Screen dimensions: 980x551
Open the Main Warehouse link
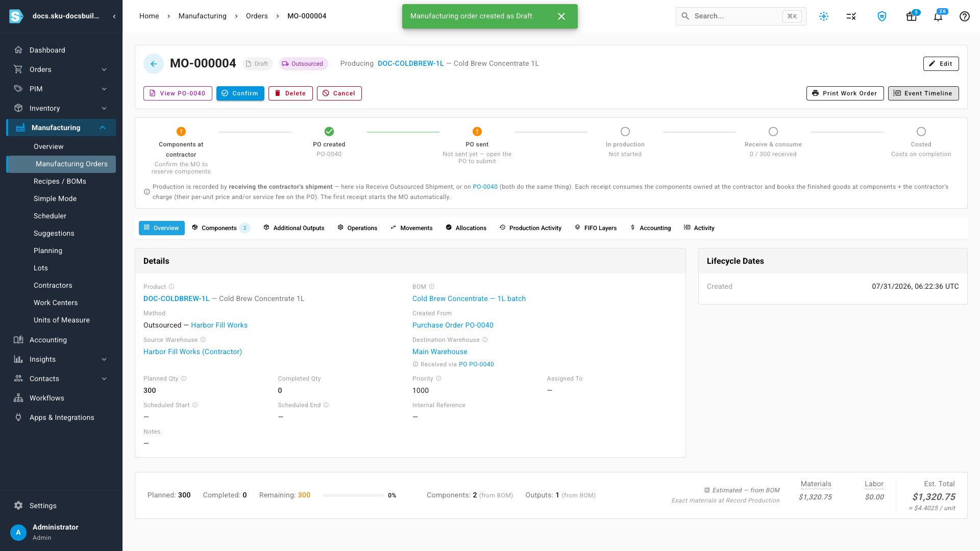(440, 352)
